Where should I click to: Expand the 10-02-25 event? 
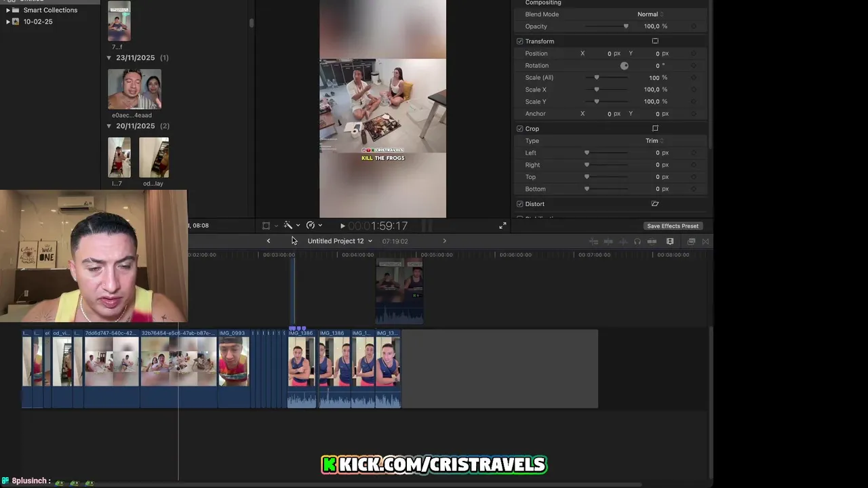(x=7, y=22)
